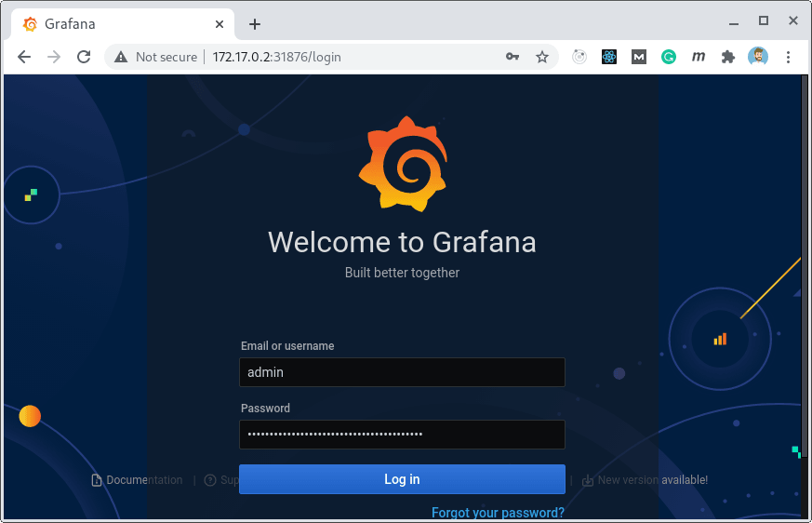812x523 pixels.
Task: Open the Chrome profile avatar
Action: (x=758, y=57)
